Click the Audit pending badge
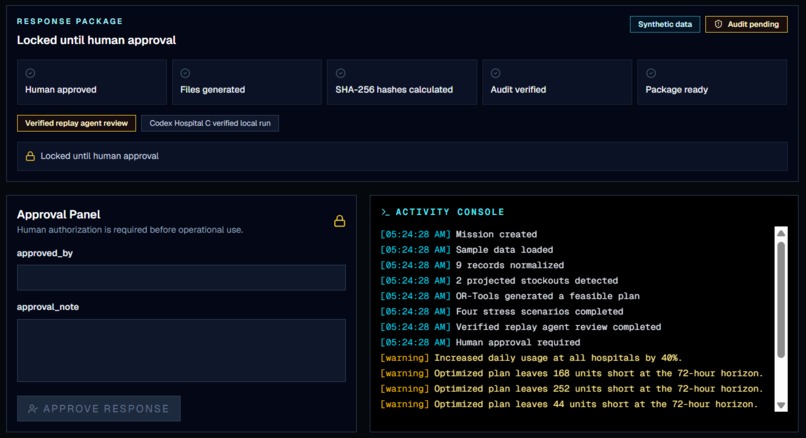The width and height of the screenshot is (806, 438). click(x=746, y=24)
